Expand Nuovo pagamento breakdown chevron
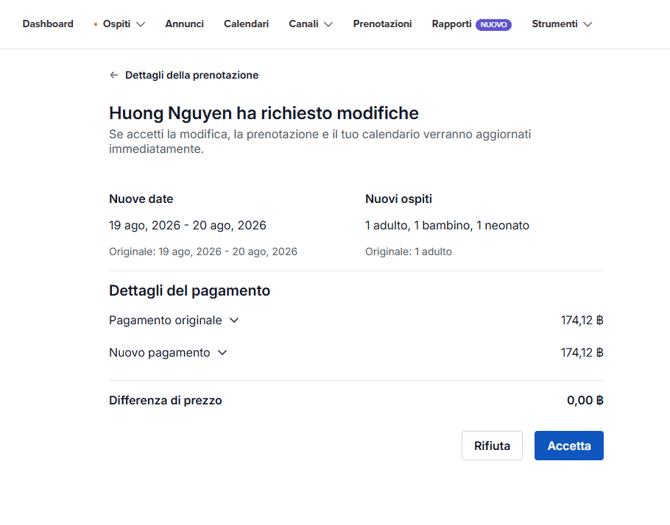The height and width of the screenshot is (525, 670). (222, 353)
